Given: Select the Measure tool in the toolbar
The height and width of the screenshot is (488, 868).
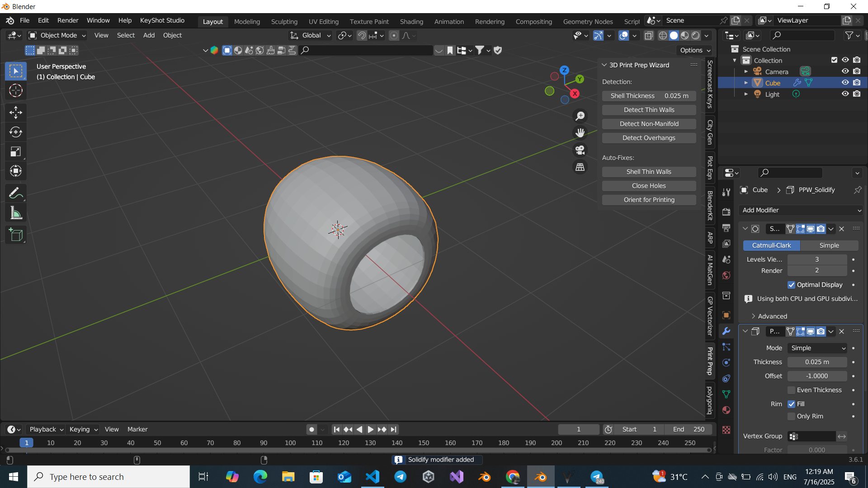Looking at the screenshot, I should pyautogui.click(x=16, y=212).
